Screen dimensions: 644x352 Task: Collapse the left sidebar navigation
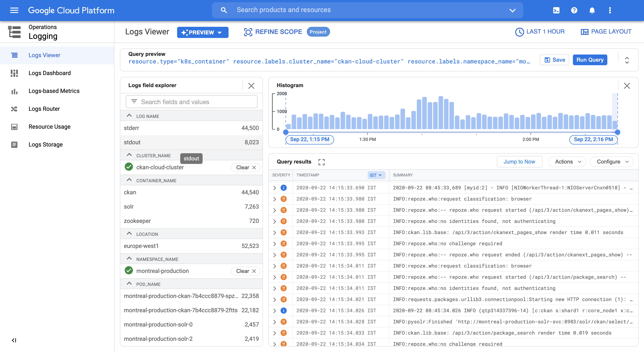(x=14, y=340)
